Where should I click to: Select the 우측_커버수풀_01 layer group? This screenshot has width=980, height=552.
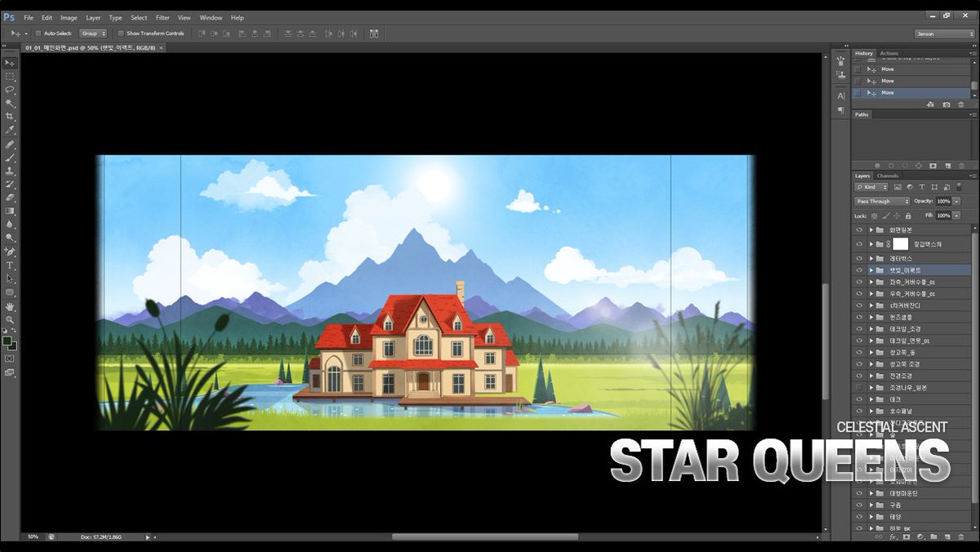pyautogui.click(x=911, y=293)
